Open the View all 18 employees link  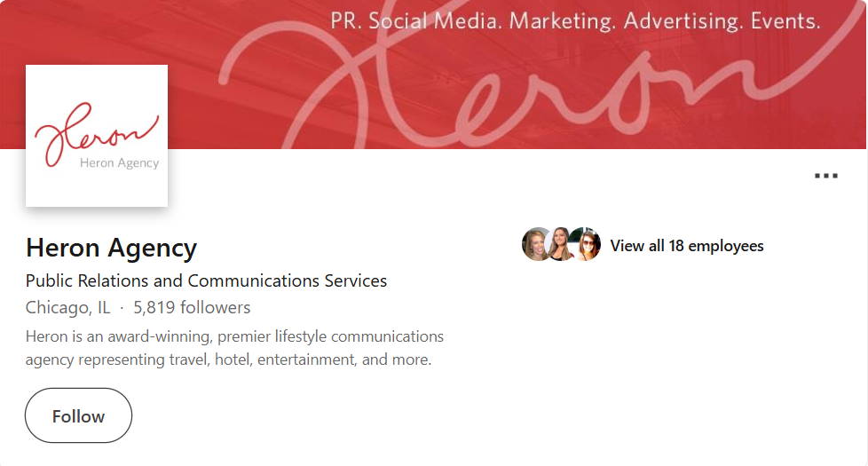click(686, 246)
